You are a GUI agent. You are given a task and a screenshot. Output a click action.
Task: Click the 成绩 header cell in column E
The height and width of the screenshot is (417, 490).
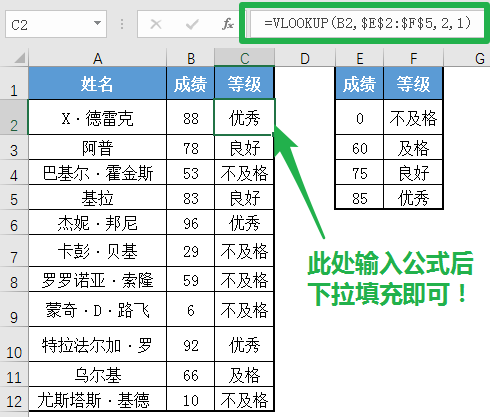tap(359, 83)
